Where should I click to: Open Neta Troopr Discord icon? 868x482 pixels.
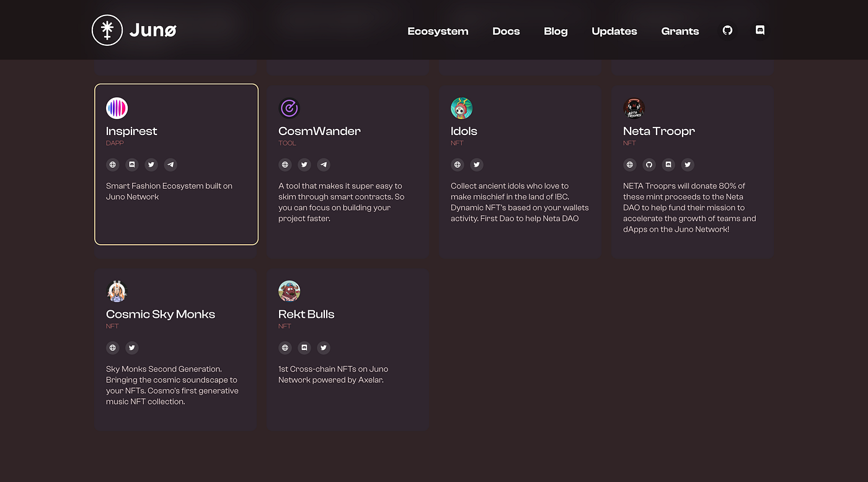coord(668,165)
